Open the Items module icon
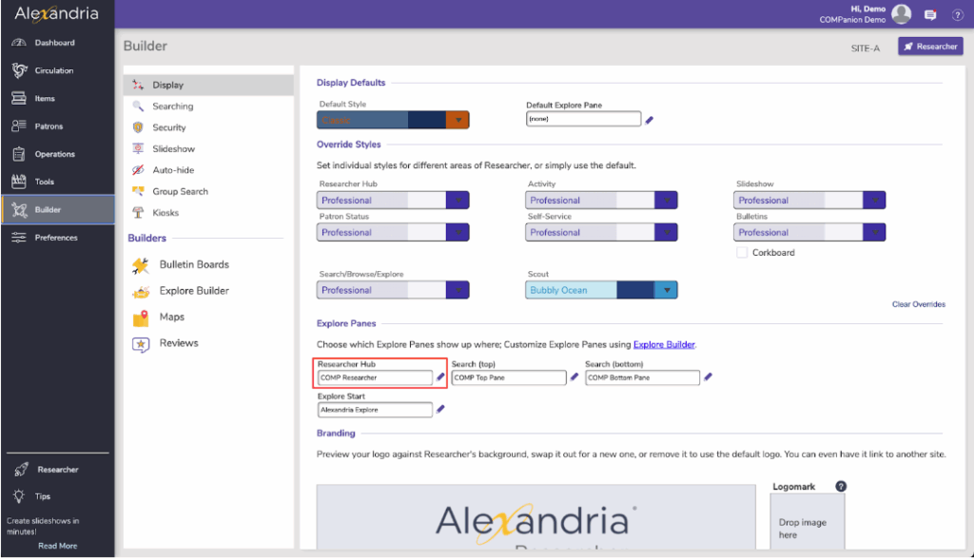974x560 pixels. click(19, 98)
